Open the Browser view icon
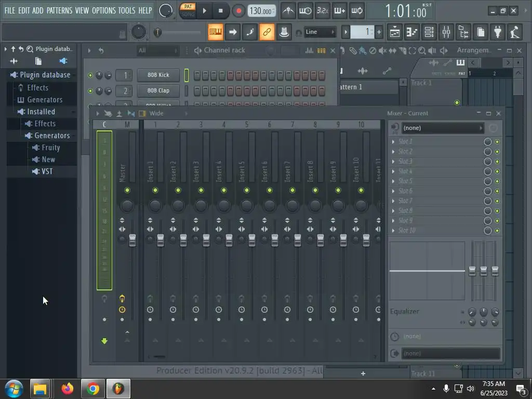The image size is (532, 399). click(x=463, y=32)
